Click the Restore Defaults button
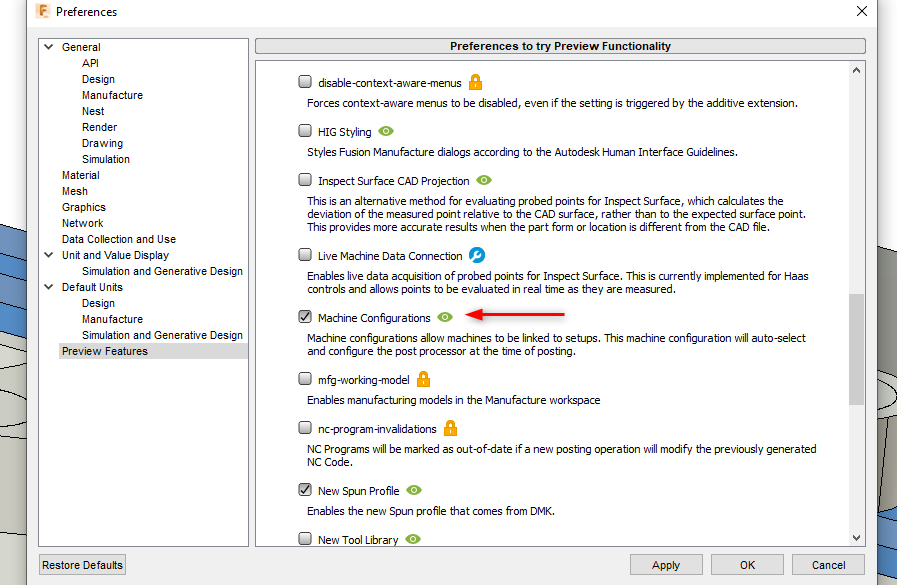The width and height of the screenshot is (897, 585). tap(81, 564)
